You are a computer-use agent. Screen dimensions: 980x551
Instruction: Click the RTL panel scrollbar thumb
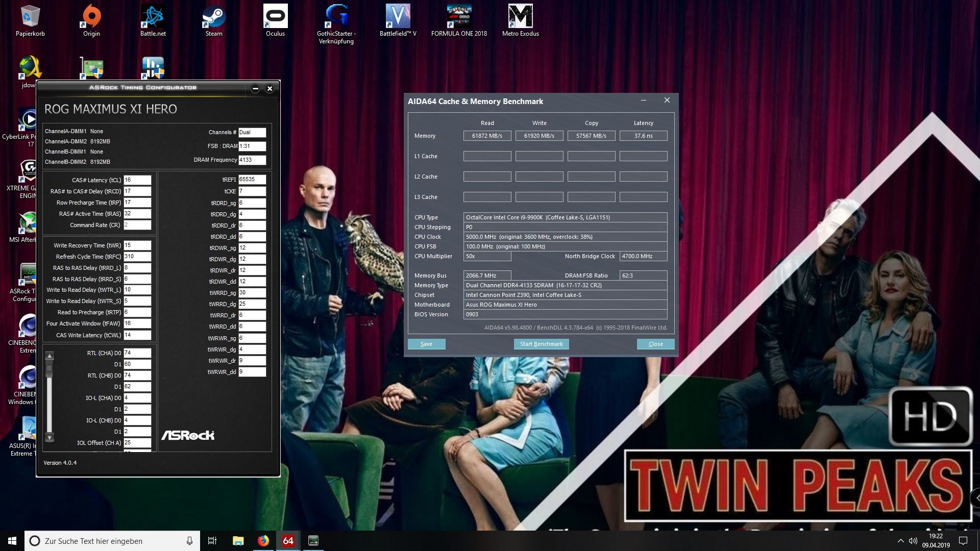[x=50, y=369]
